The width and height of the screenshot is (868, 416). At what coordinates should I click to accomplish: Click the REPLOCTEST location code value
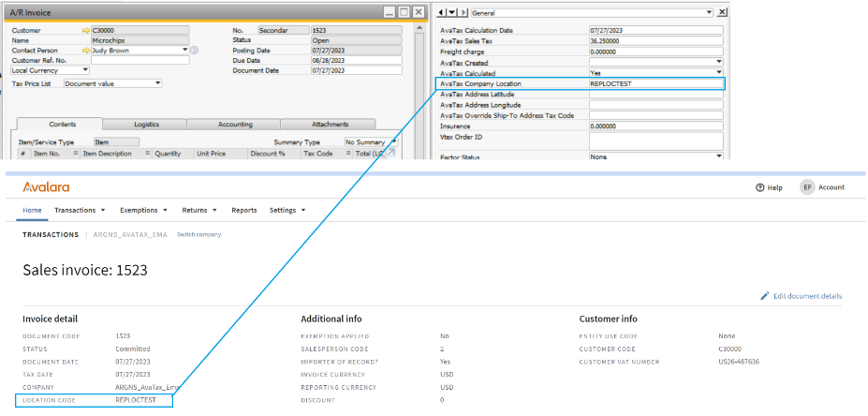coord(136,400)
